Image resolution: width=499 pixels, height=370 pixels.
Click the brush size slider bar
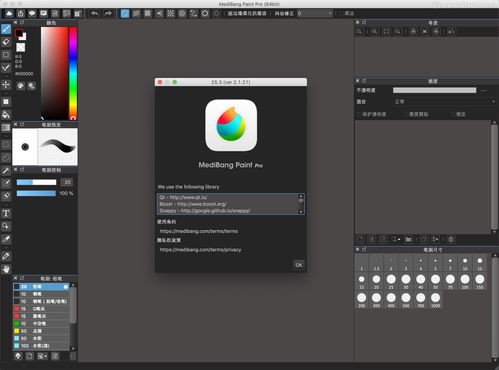[36, 182]
